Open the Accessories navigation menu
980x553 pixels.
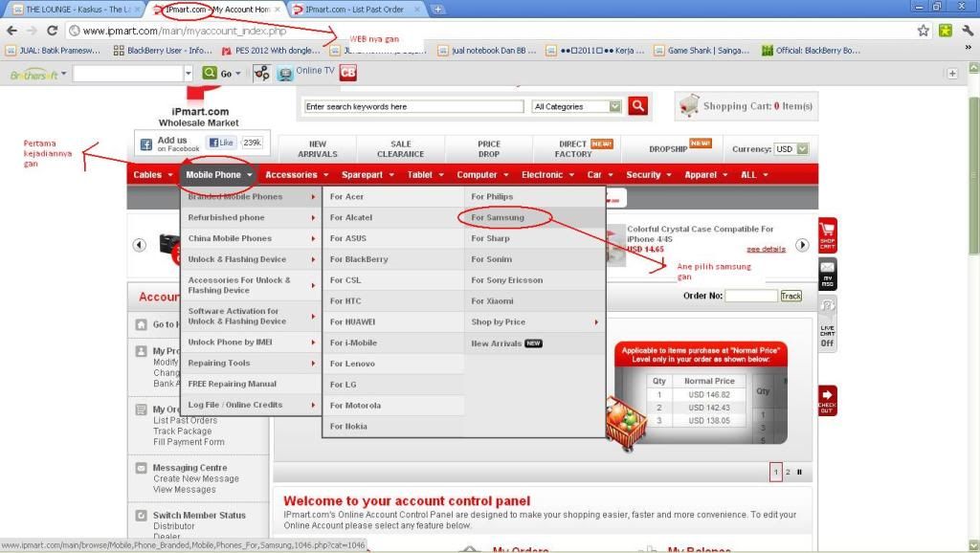tap(297, 175)
